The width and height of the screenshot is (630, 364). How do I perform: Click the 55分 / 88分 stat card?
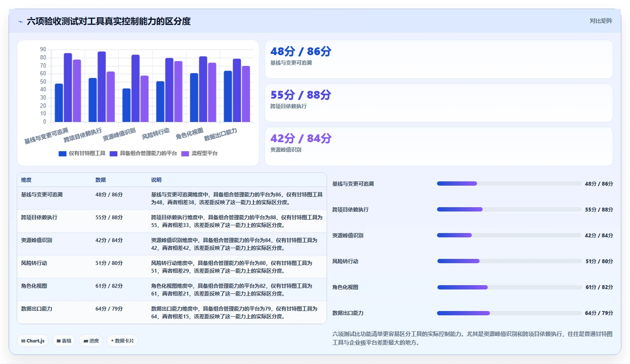(439, 103)
